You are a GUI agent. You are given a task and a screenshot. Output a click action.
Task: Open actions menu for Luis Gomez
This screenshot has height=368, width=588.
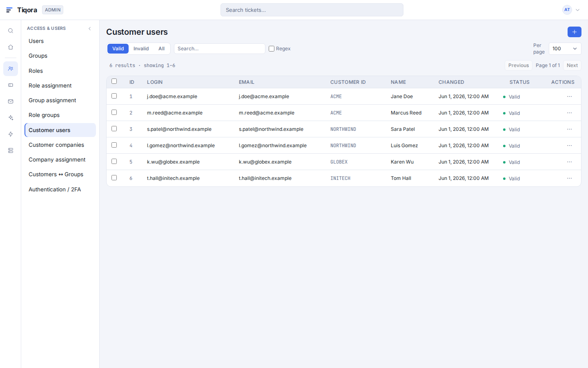point(569,146)
